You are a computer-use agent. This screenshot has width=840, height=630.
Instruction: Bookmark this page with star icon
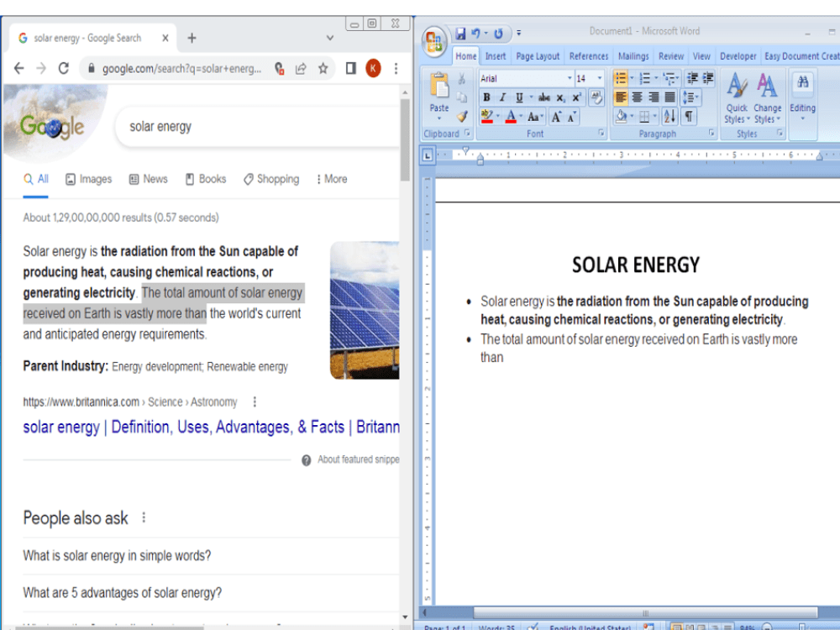323,68
